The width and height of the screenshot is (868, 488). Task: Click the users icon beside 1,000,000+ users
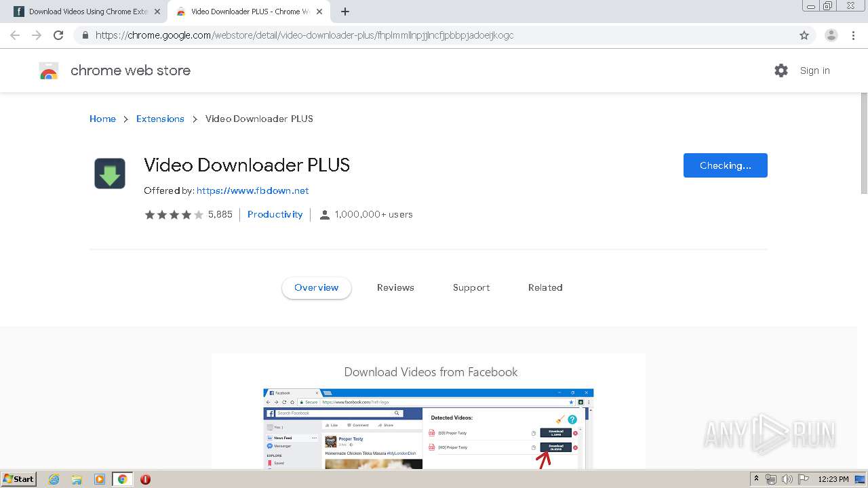point(325,215)
